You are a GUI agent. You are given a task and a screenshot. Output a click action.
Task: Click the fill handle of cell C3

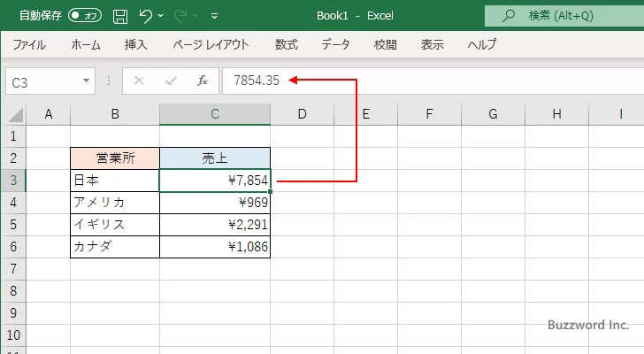[x=271, y=191]
